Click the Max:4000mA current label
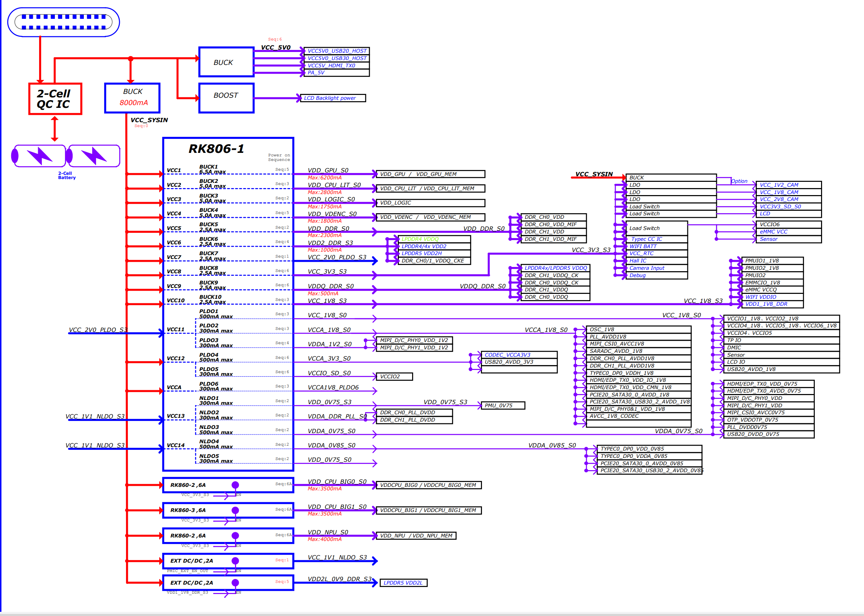 (x=324, y=539)
